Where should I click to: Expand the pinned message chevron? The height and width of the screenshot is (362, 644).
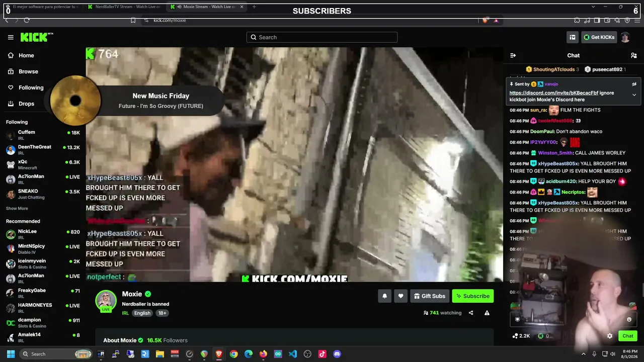pyautogui.click(x=634, y=95)
